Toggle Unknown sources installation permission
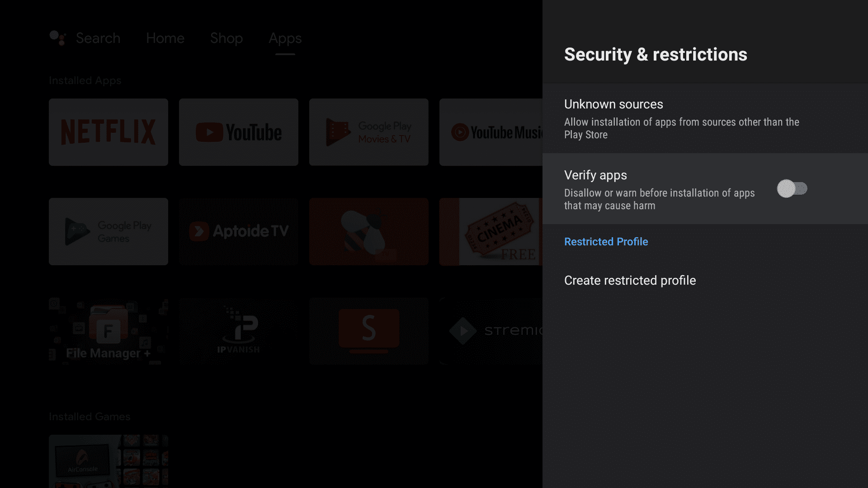 coord(705,118)
